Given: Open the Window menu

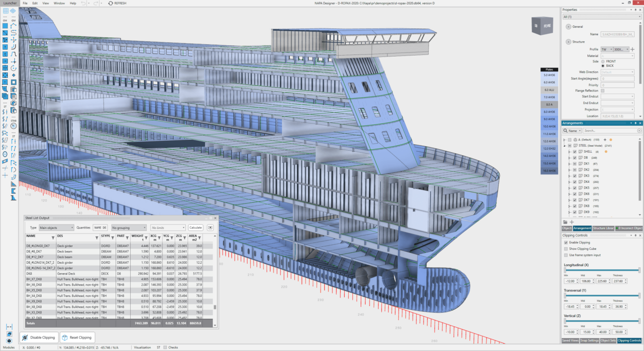Looking at the screenshot, I should [x=59, y=3].
